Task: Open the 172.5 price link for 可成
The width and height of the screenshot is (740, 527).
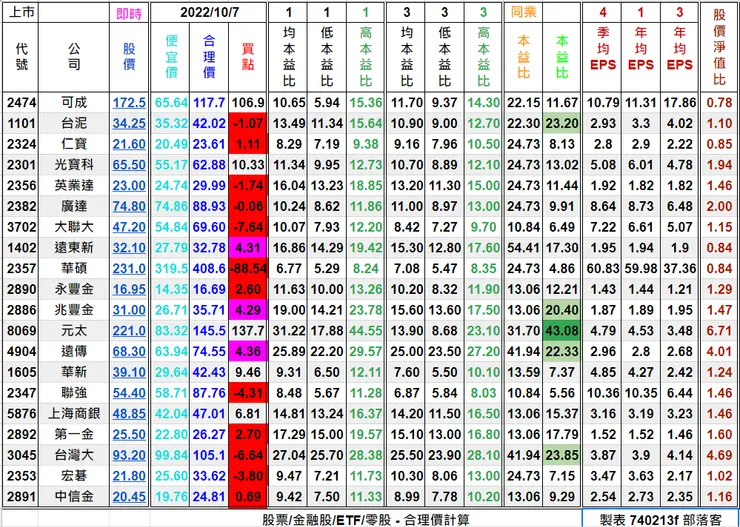Action: tap(129, 102)
